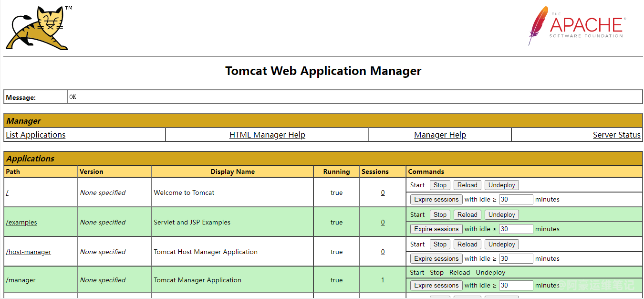Click idle minutes field for root application
The width and height of the screenshot is (644, 299).
(516, 200)
